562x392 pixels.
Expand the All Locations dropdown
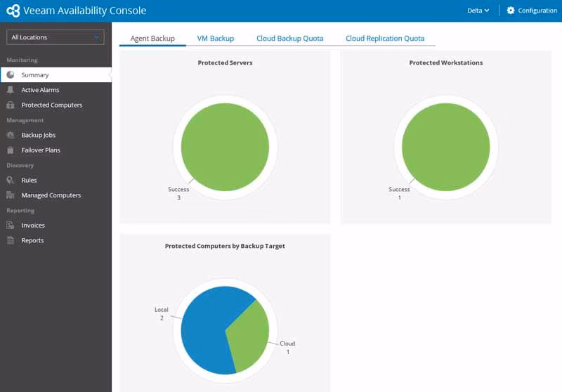(x=55, y=37)
